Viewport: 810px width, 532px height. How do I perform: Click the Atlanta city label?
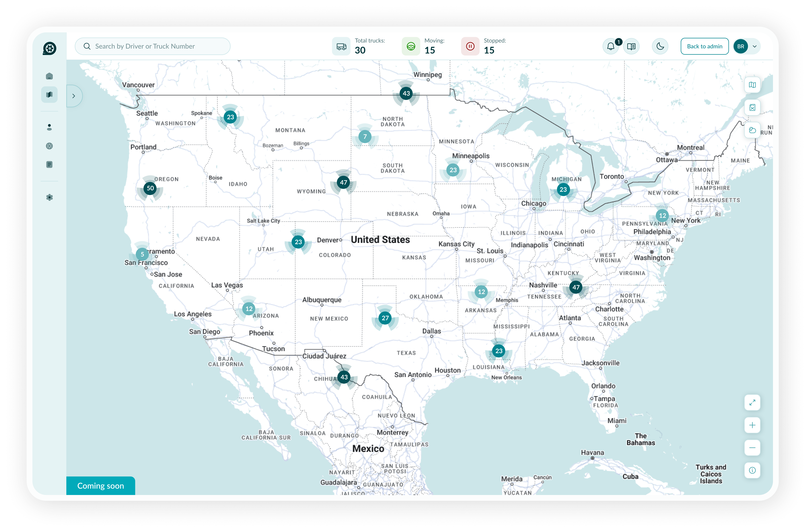570,318
